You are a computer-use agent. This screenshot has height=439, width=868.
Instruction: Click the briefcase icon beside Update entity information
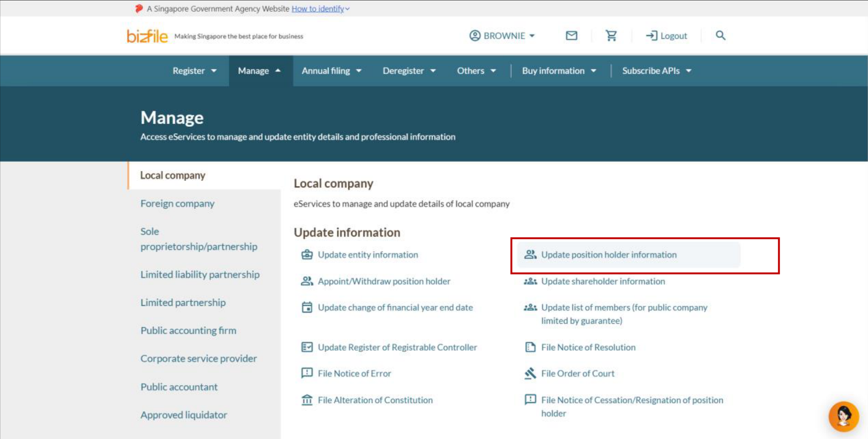[x=307, y=254]
